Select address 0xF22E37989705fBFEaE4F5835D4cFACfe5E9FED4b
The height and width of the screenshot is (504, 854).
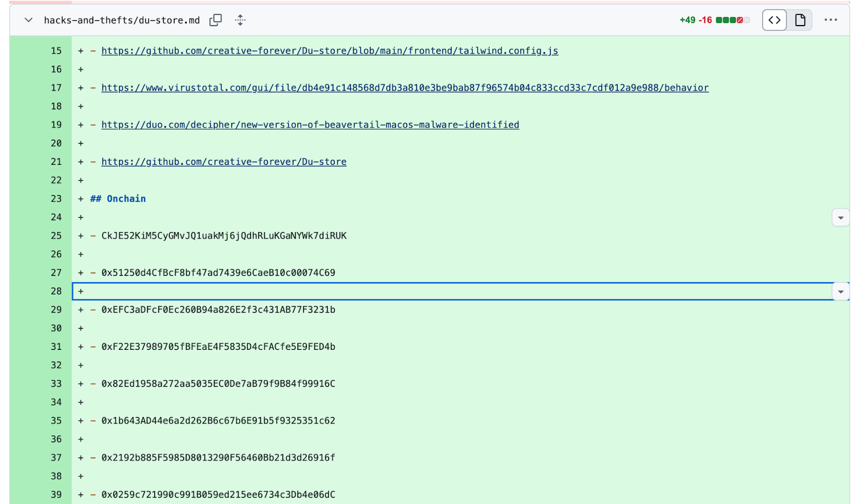click(218, 347)
